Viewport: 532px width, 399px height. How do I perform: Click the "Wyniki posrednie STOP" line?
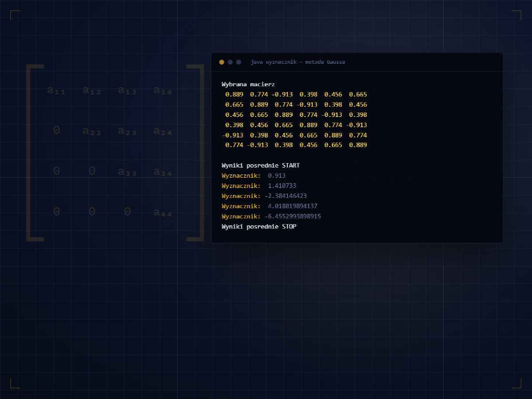click(259, 227)
